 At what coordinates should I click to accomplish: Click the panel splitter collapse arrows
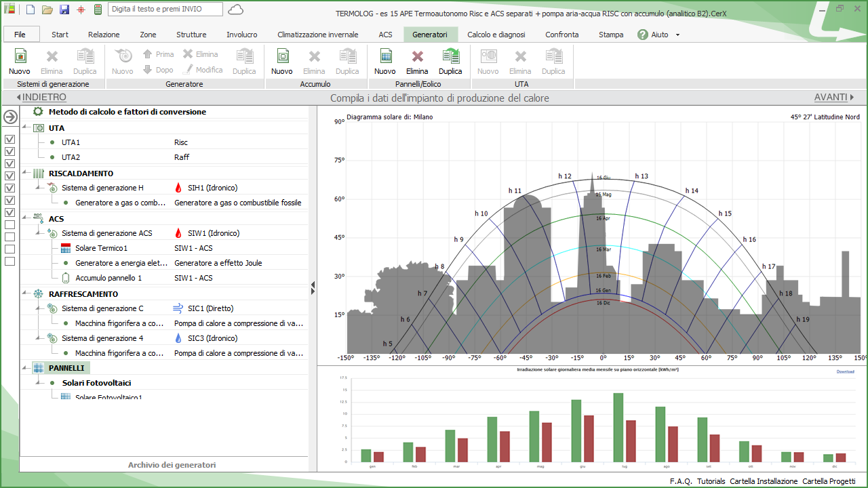pos(313,288)
